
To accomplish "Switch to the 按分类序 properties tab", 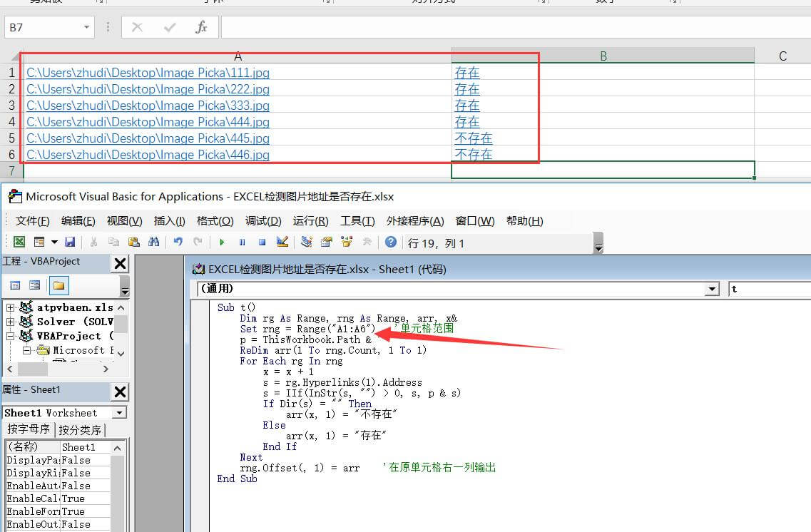I will [x=80, y=430].
